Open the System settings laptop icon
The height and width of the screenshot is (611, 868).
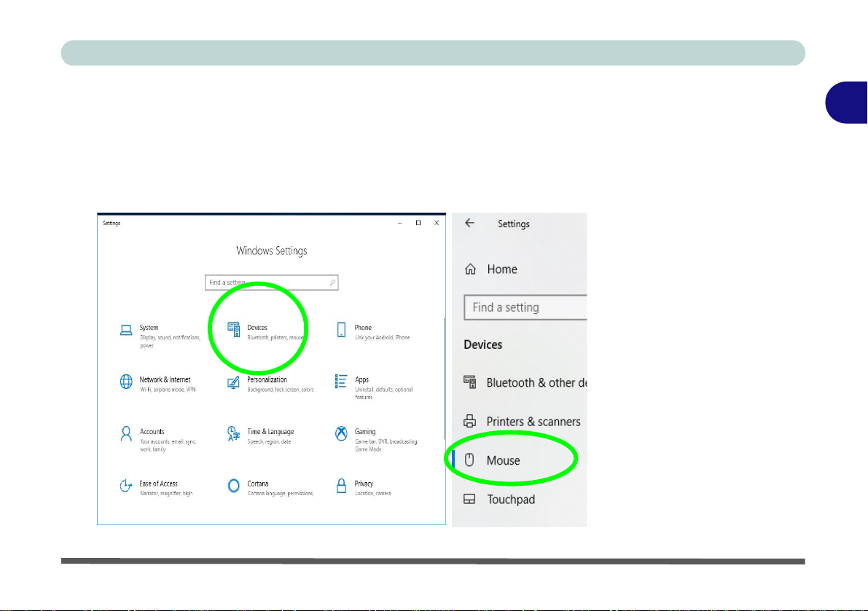(x=126, y=330)
